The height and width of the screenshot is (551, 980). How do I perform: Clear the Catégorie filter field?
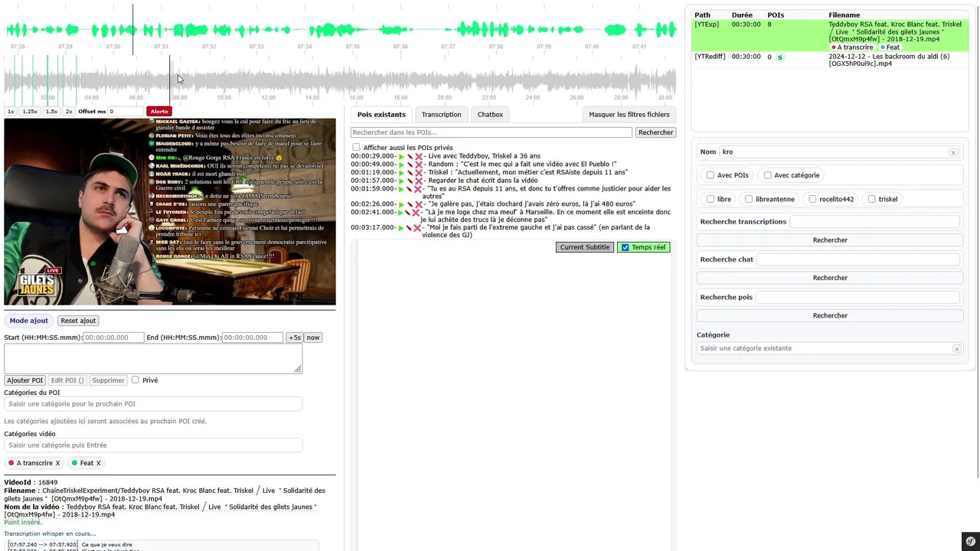point(956,349)
